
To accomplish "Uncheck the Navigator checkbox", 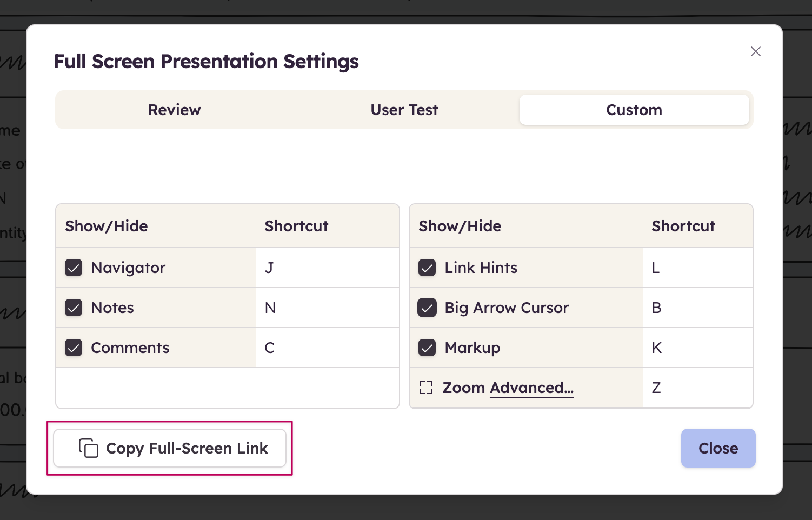I will (74, 268).
